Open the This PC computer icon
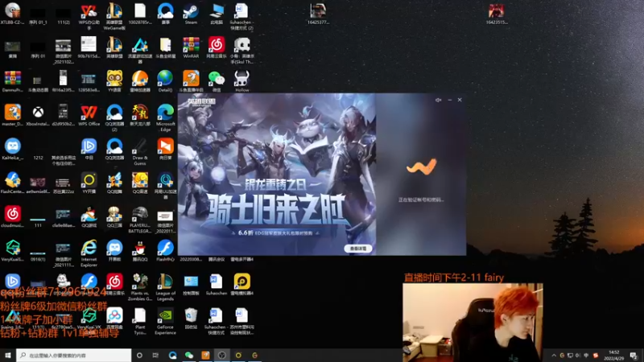The image size is (644, 362). click(217, 14)
